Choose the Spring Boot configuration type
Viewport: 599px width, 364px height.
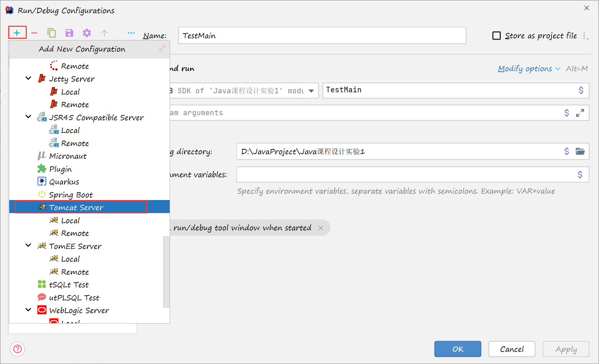89,195
